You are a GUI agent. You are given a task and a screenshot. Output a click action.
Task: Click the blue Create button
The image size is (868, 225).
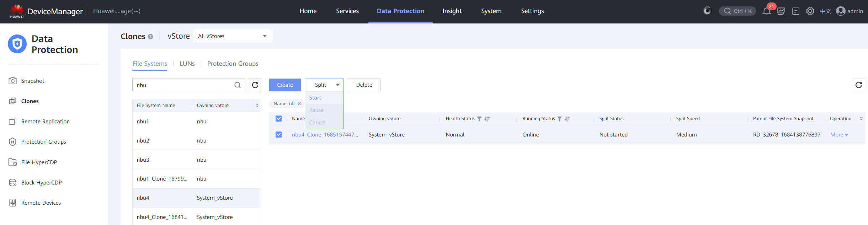(285, 85)
